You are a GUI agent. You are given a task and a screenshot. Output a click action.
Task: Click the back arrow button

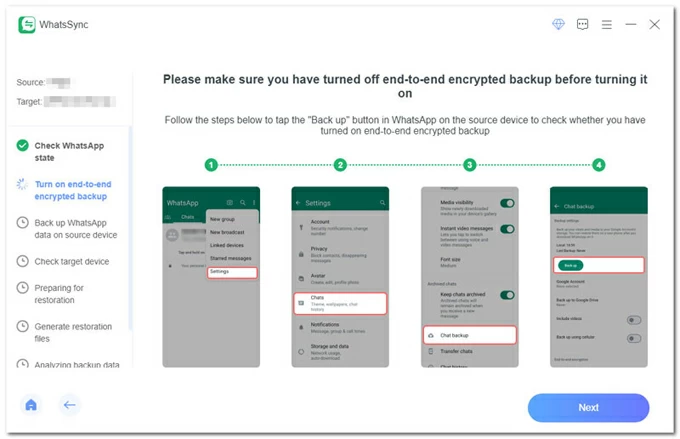[x=69, y=405]
